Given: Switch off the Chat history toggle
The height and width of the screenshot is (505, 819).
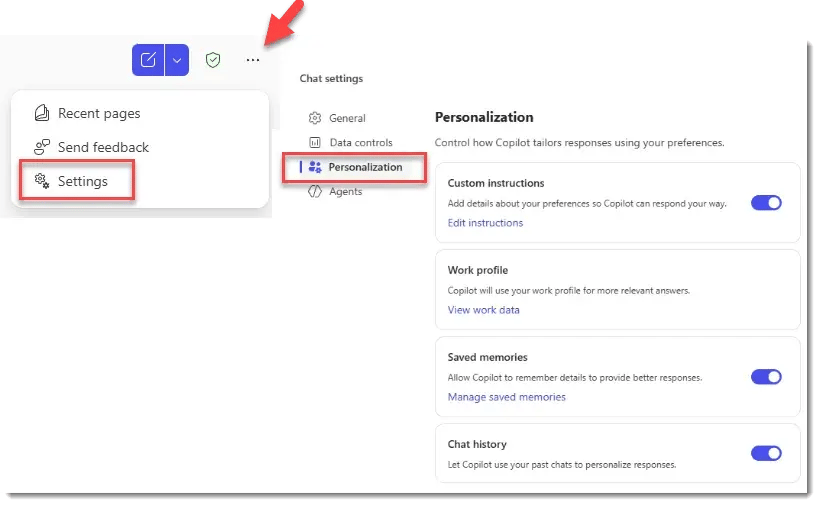Looking at the screenshot, I should click(x=766, y=453).
